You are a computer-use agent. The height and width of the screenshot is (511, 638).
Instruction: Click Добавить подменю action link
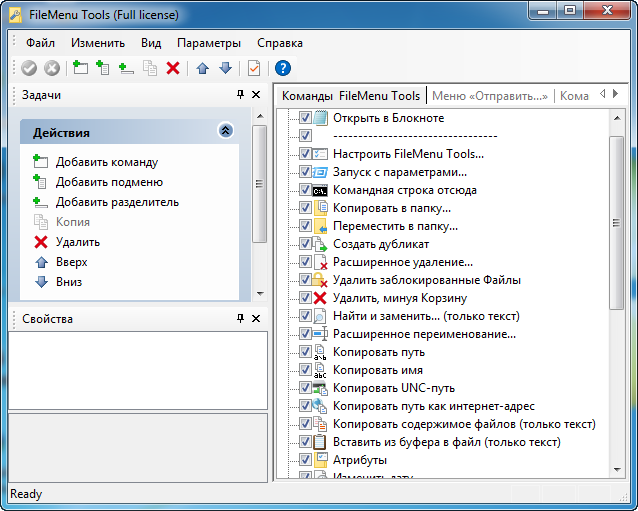(109, 182)
